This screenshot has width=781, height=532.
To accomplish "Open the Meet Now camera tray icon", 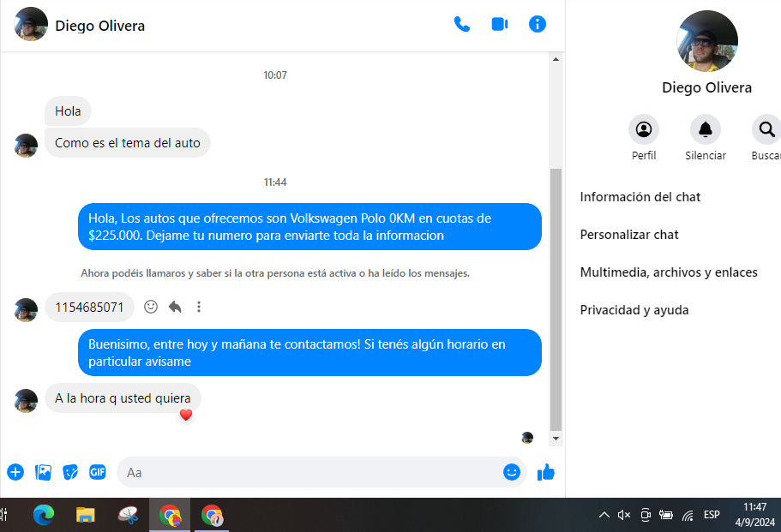I will tap(646, 515).
